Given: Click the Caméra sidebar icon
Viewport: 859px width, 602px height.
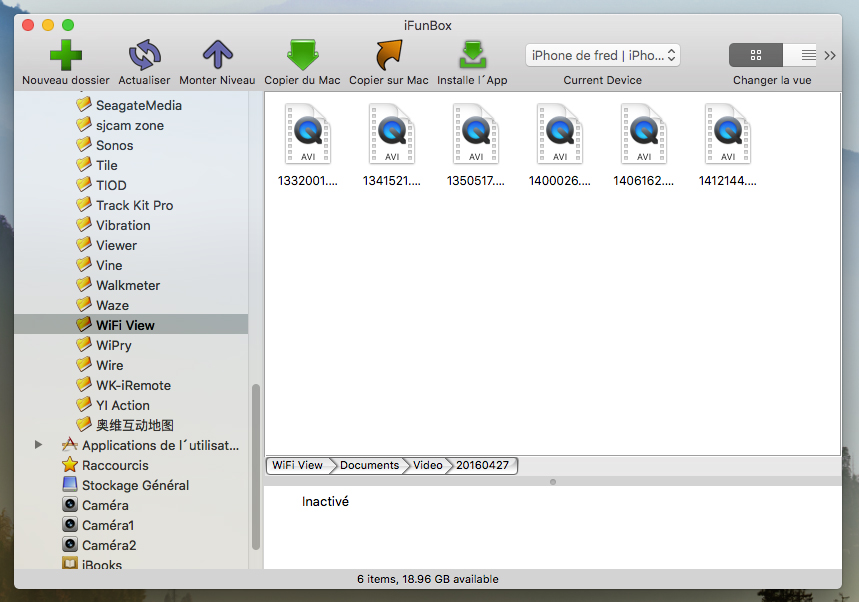Looking at the screenshot, I should tap(70, 505).
